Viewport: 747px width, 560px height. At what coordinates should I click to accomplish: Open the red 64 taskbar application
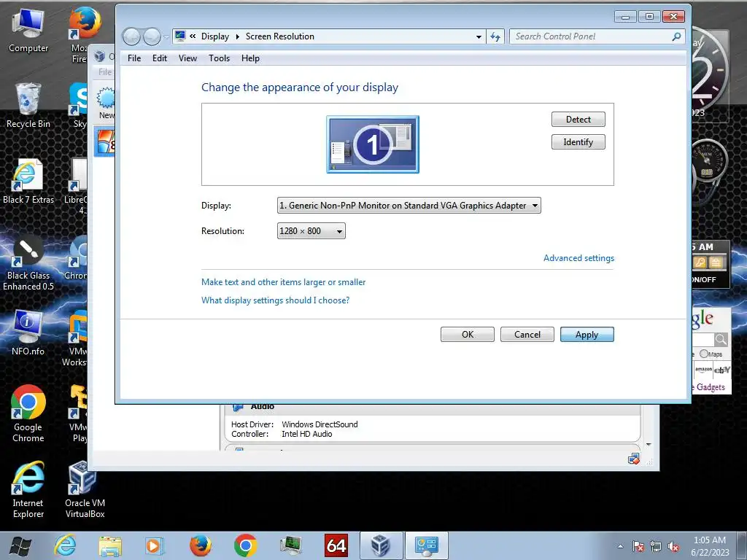(336, 545)
